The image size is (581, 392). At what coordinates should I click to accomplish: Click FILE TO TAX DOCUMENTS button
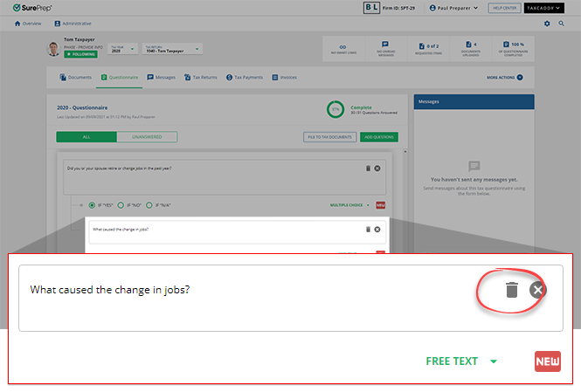[x=329, y=137]
